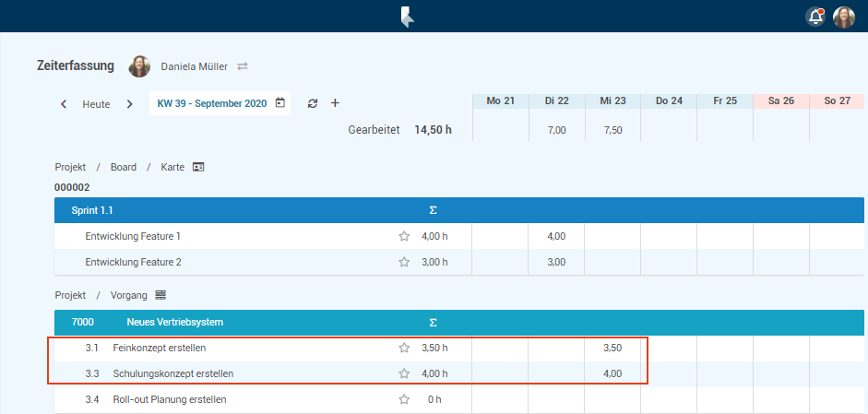Click the 3,50 h sum for Feinkonzept
The image size is (868, 414).
[434, 349]
